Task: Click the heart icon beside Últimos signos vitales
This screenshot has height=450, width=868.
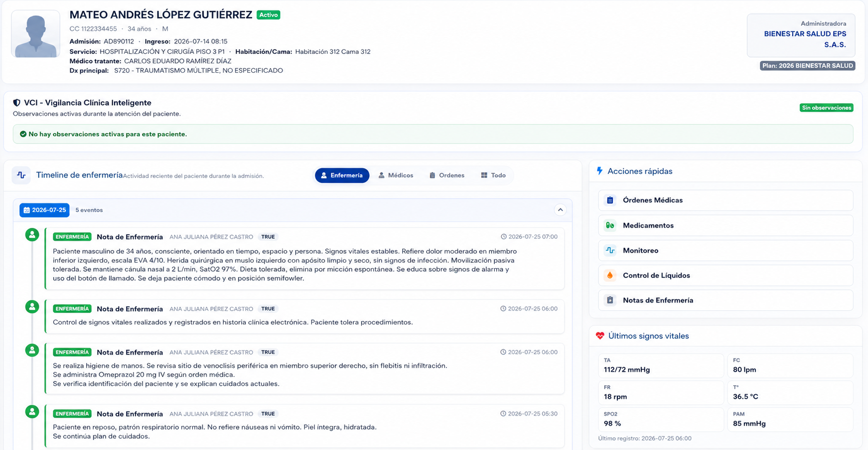Action: click(x=600, y=336)
